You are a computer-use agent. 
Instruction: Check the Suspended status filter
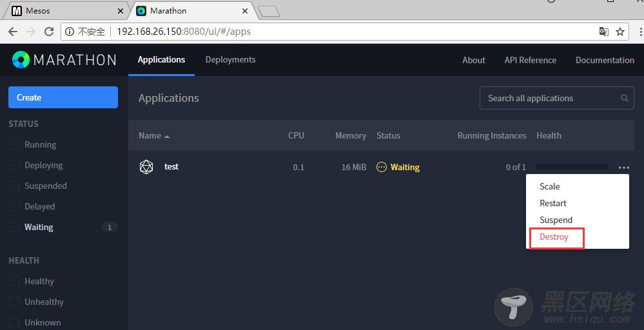click(14, 186)
